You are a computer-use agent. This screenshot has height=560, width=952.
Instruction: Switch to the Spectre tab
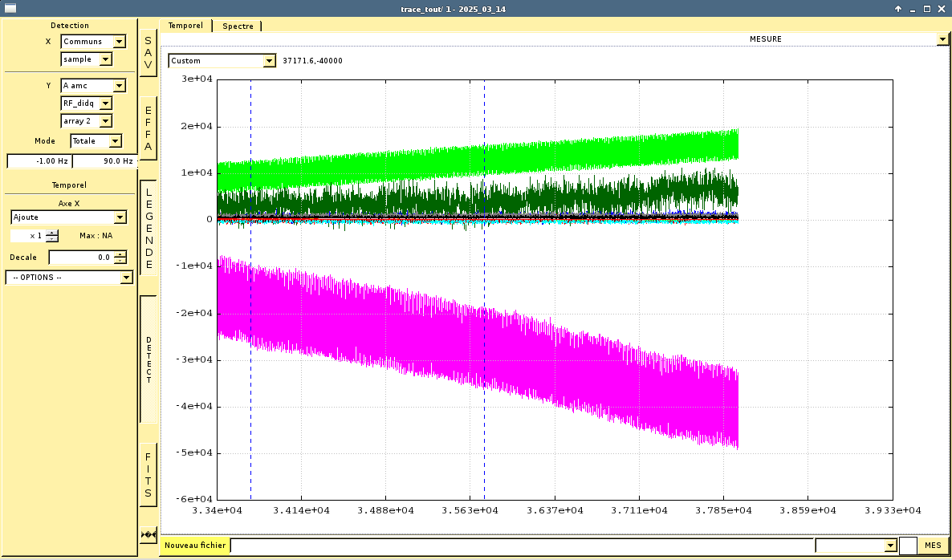point(238,26)
